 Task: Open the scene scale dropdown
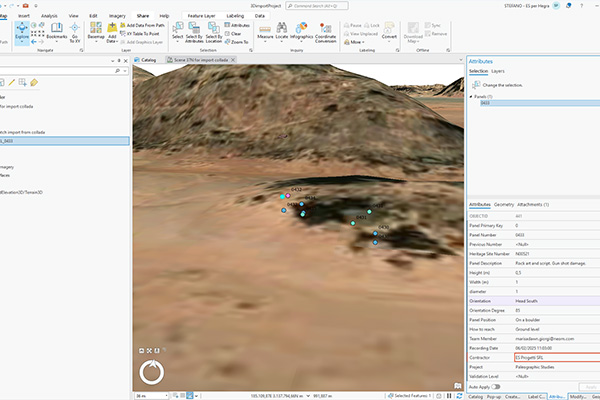point(165,395)
